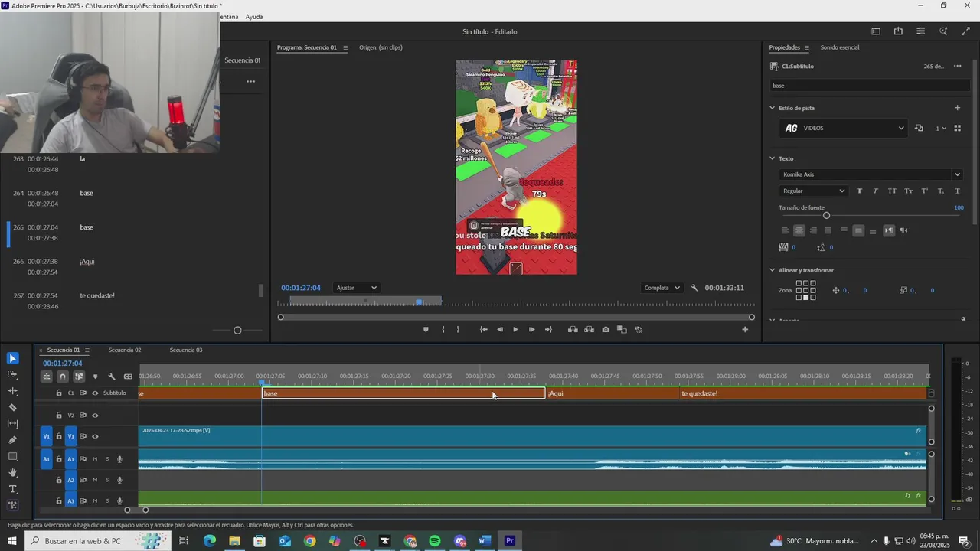
Task: Toggle V1 track output eye
Action: (95, 436)
